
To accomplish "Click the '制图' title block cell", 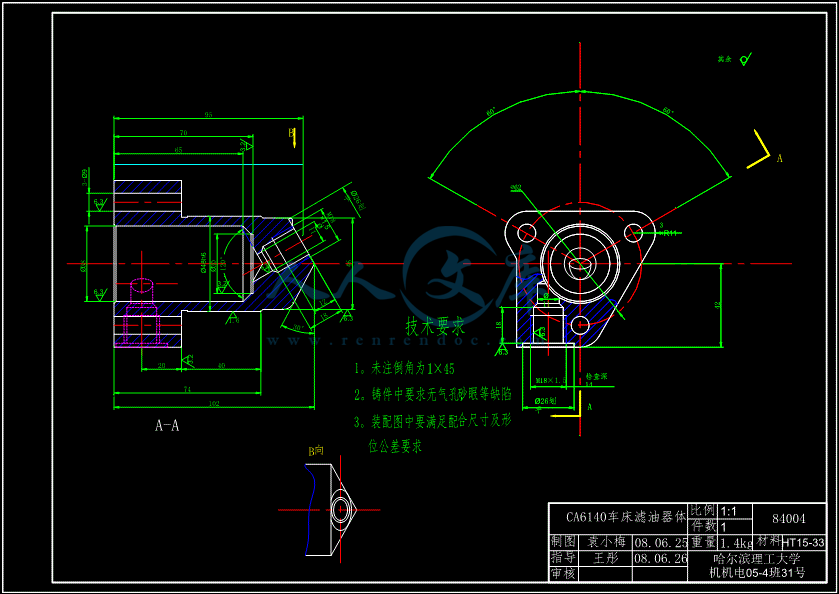I will [562, 542].
